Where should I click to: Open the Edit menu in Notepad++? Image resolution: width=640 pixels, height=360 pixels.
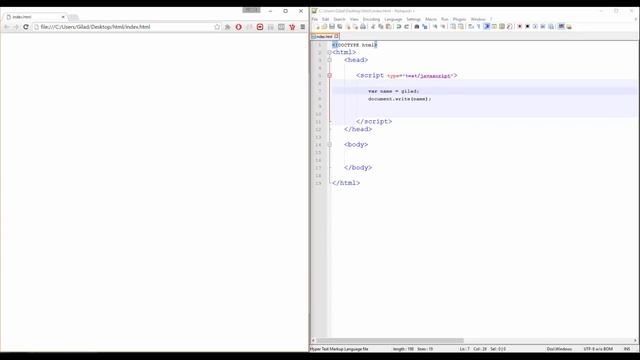325,19
